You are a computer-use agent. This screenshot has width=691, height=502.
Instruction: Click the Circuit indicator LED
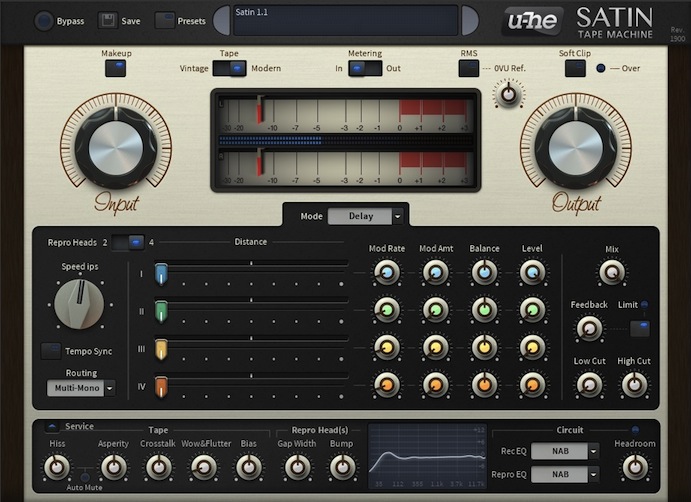click(x=635, y=430)
